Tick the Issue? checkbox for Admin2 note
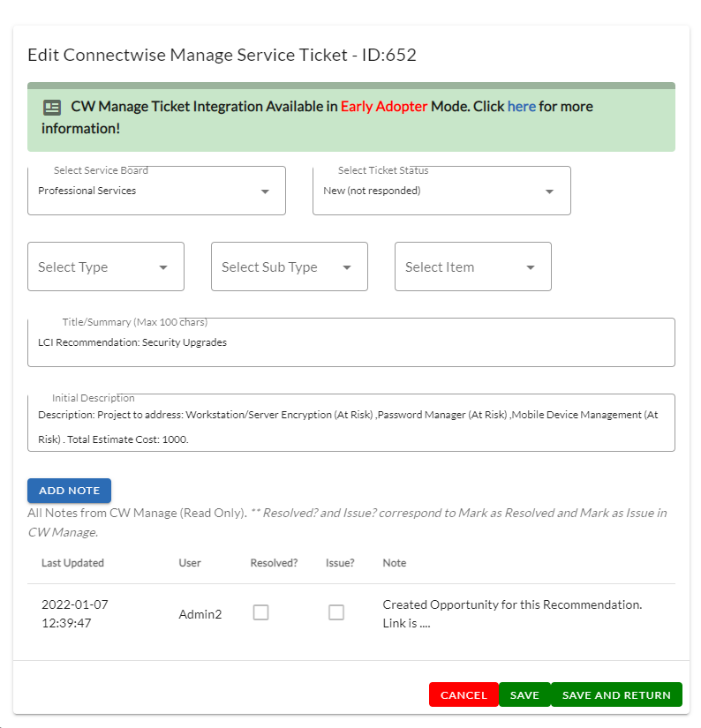The width and height of the screenshot is (701, 728). point(336,612)
